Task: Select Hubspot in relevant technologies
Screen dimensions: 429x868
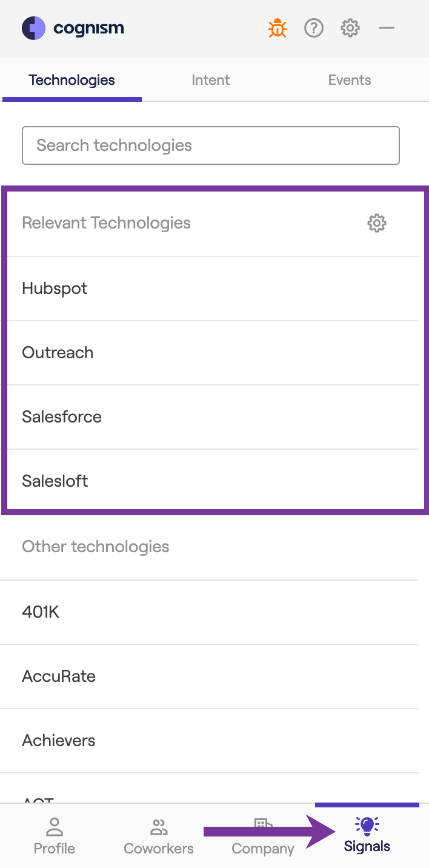Action: [x=55, y=288]
